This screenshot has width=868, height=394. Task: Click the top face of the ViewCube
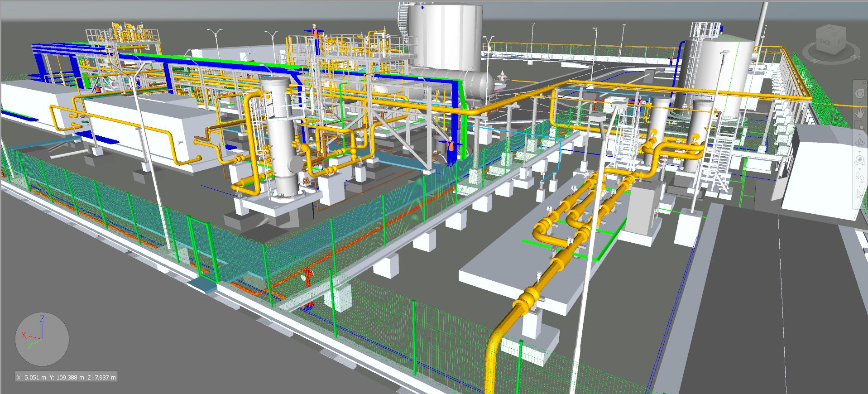click(x=831, y=30)
